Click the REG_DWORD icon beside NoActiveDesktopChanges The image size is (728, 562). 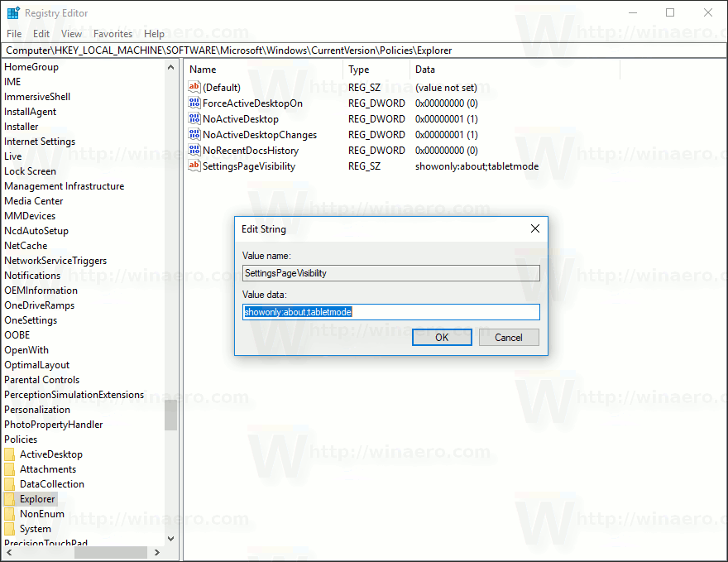click(x=194, y=134)
